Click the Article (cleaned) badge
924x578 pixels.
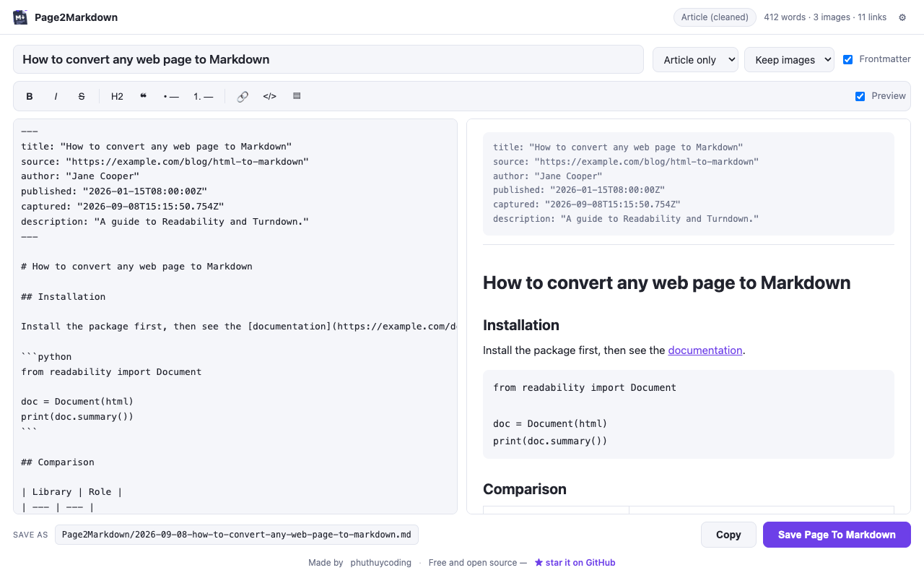point(715,17)
